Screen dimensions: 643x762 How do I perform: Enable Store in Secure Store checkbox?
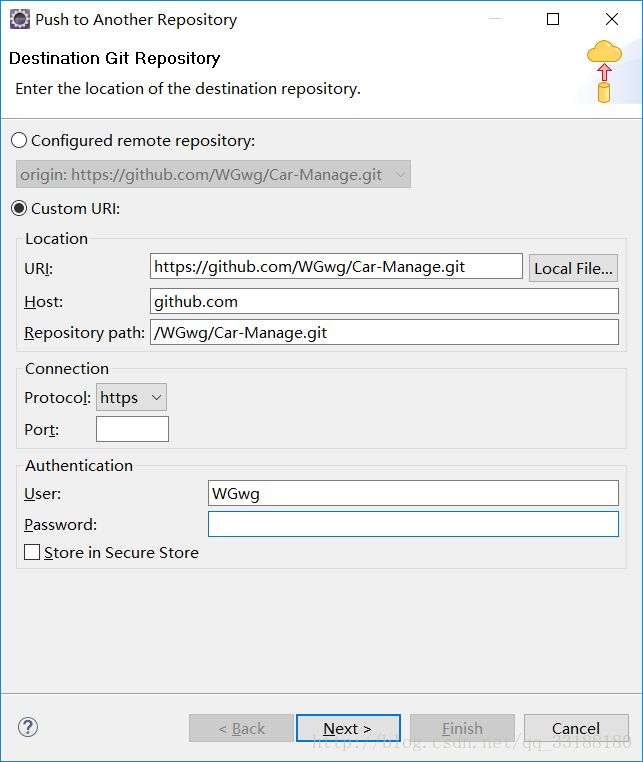[32, 552]
